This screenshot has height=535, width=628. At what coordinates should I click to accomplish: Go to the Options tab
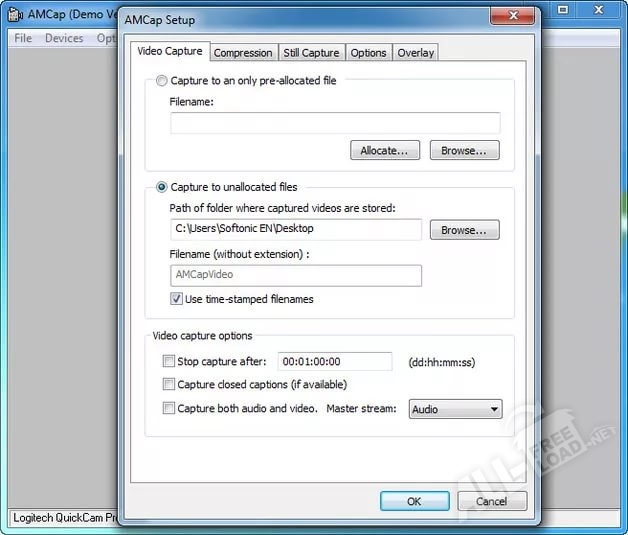click(368, 53)
